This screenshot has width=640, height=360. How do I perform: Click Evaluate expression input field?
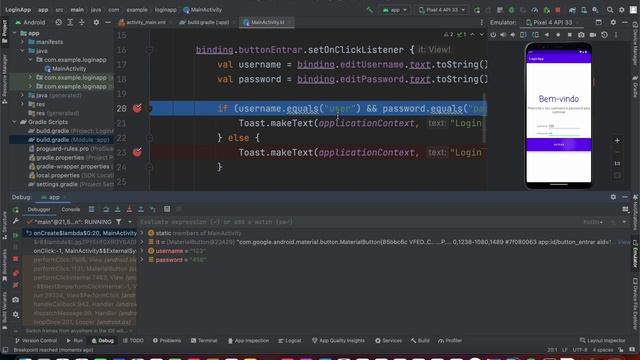pos(359,222)
